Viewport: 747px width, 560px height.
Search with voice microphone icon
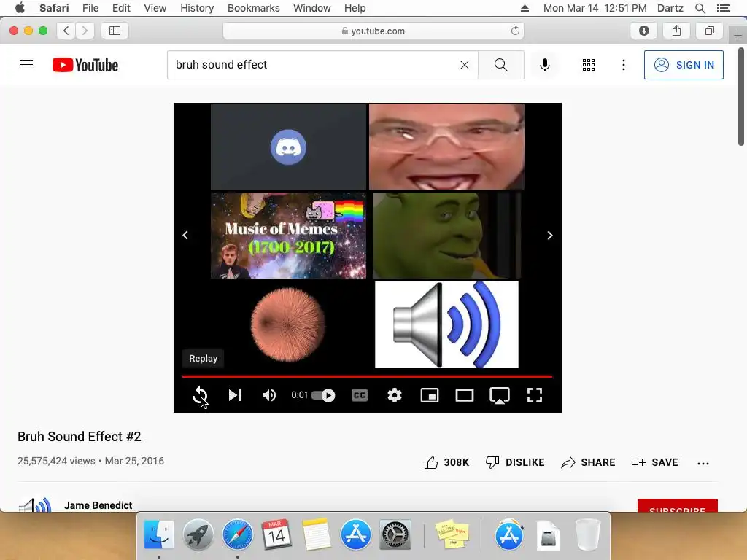click(x=545, y=65)
